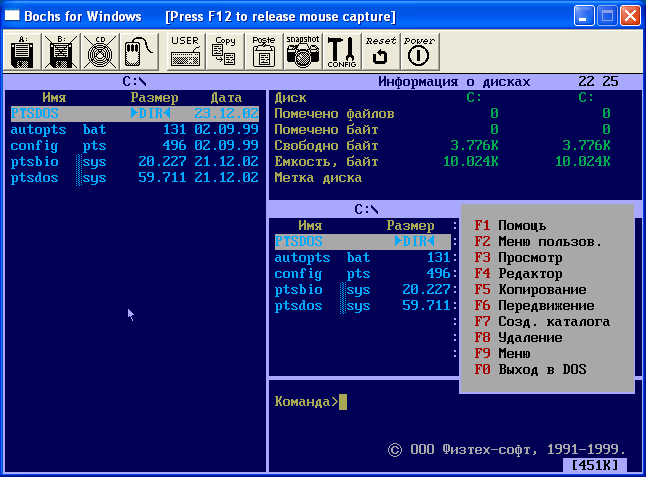Select config pts in lower right panel
Screen dimensions: 646x477
click(x=363, y=274)
